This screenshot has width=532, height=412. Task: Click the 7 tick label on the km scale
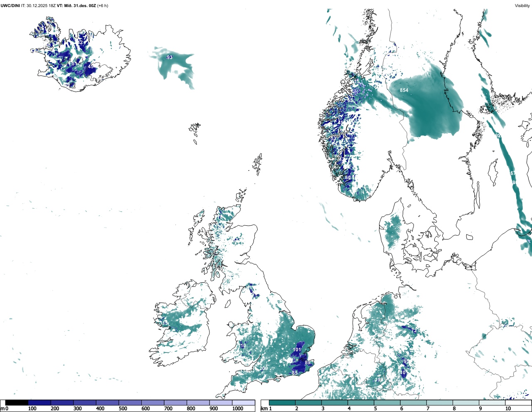pos(428,409)
